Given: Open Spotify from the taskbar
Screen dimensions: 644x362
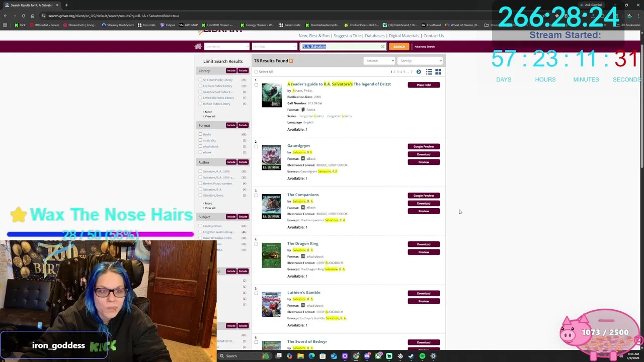Looking at the screenshot, I should [422, 356].
